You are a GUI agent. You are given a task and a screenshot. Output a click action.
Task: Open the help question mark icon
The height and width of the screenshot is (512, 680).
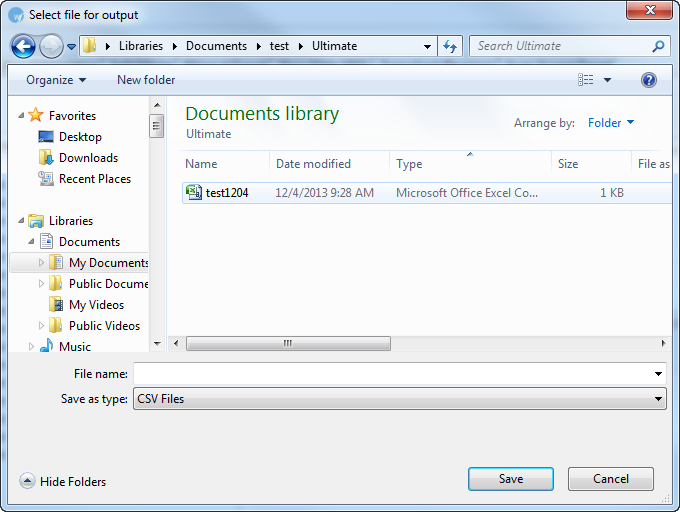point(649,80)
